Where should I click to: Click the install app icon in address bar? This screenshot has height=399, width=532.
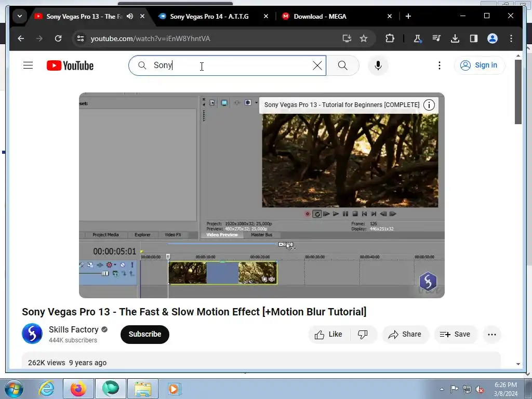point(347,38)
